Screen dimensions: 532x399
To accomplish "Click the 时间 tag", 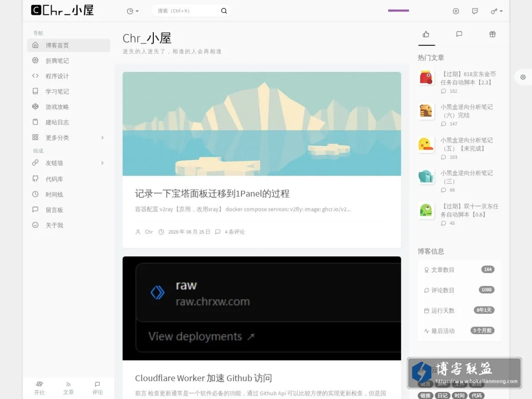I will (459, 395).
